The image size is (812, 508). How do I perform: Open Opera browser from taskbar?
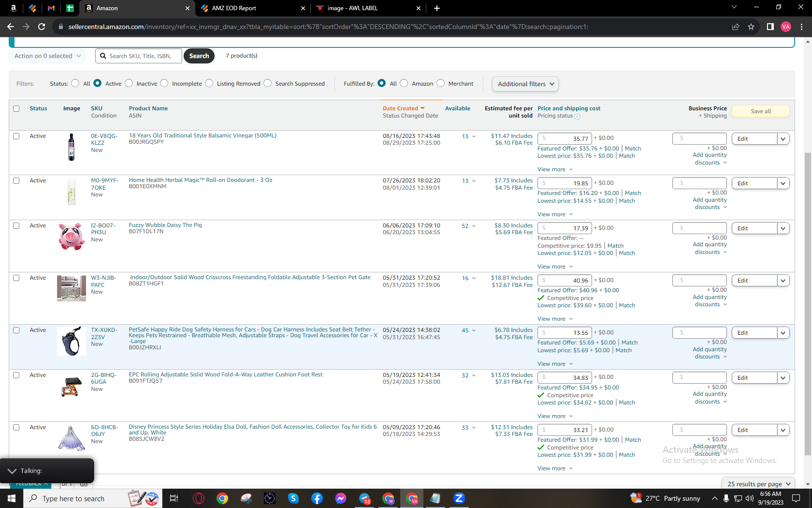pos(198,498)
